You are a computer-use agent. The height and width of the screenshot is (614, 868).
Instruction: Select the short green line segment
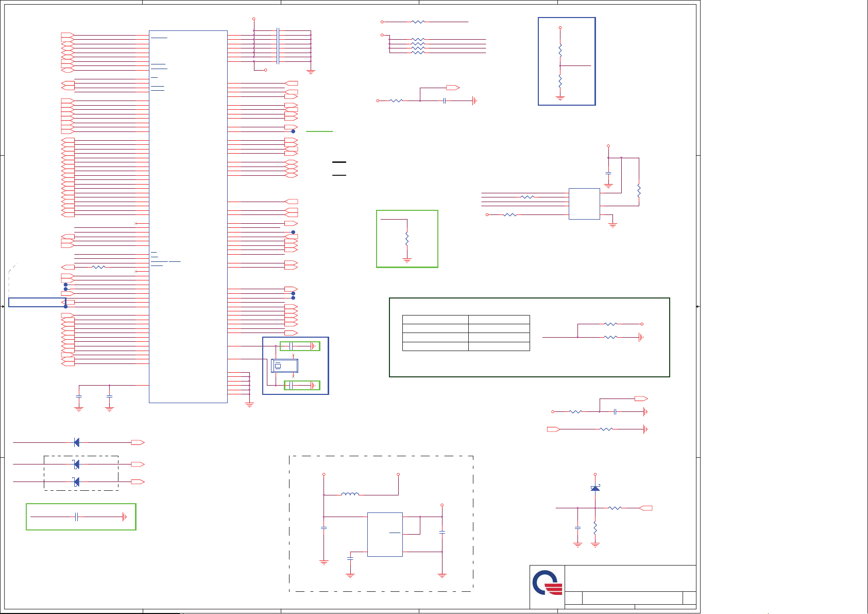point(319,131)
